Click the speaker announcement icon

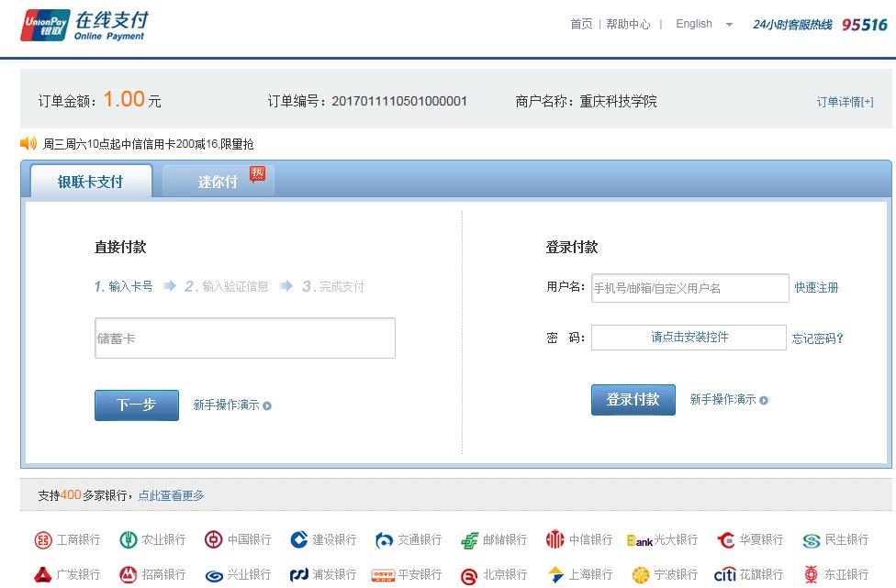[28, 144]
